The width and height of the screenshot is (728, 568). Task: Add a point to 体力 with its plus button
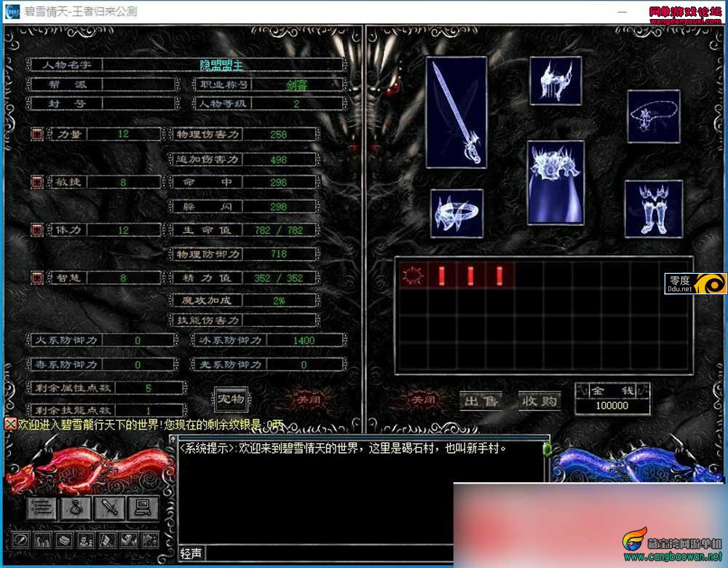click(36, 230)
